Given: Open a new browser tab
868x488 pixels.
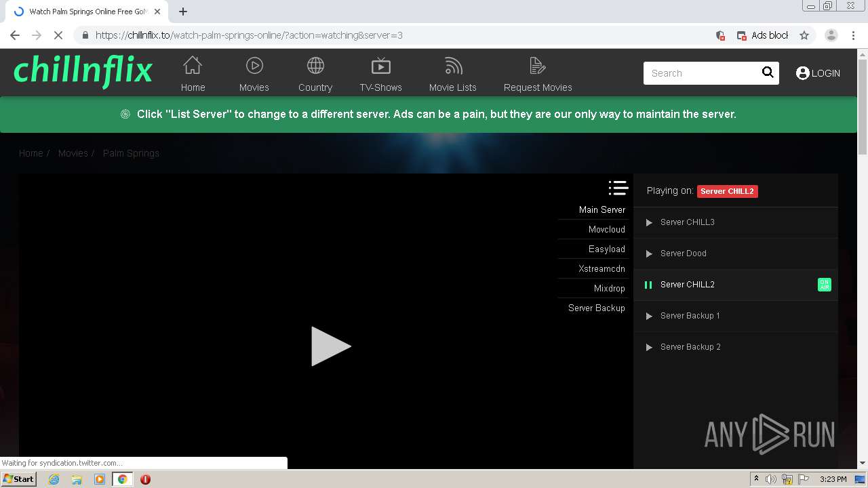Looking at the screenshot, I should click(x=183, y=12).
